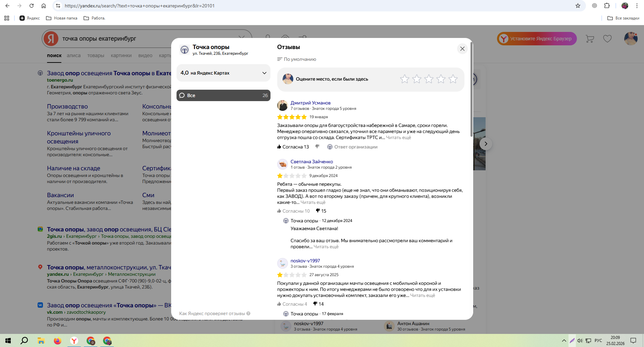Dislike noskov-v1997's review (14)
Screen dimensions: 644x347
(318, 304)
